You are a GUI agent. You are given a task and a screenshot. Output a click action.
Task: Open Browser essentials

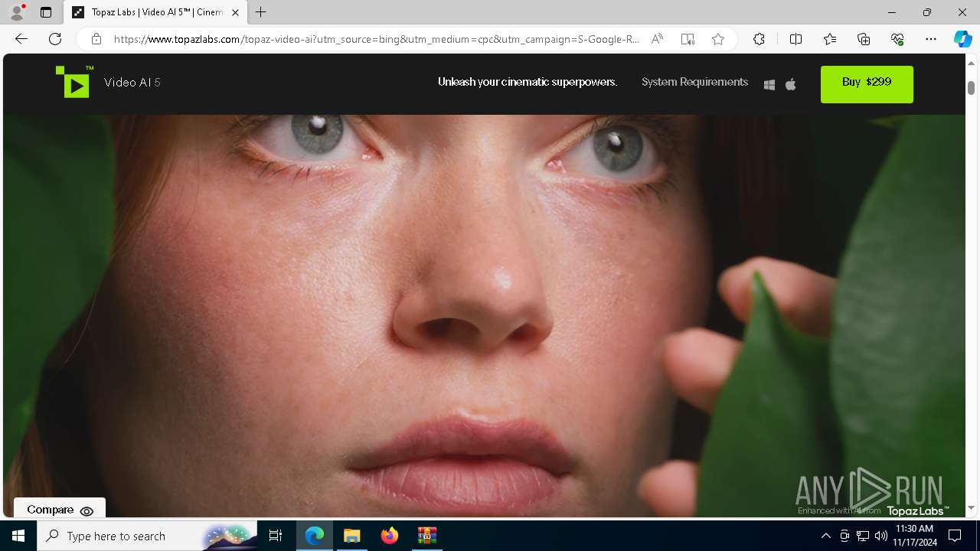pos(897,39)
